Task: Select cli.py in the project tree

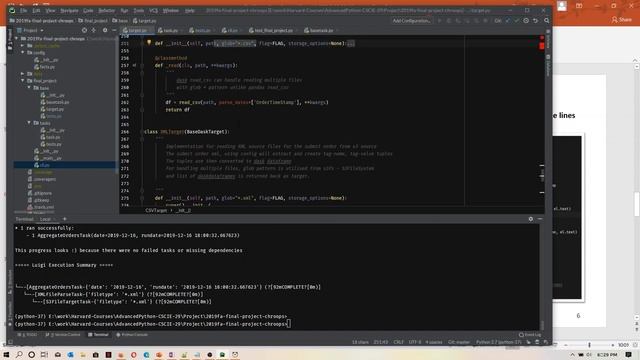Action: [x=65, y=165]
